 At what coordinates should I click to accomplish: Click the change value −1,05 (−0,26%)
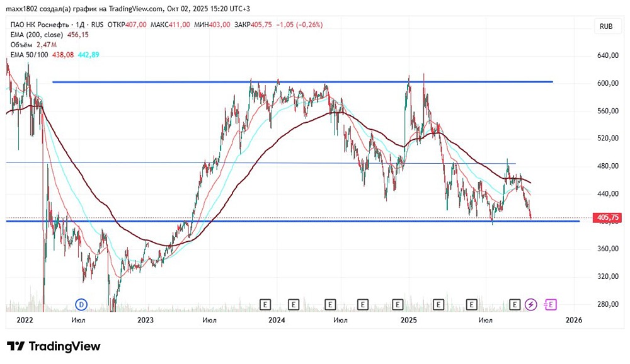[299, 25]
